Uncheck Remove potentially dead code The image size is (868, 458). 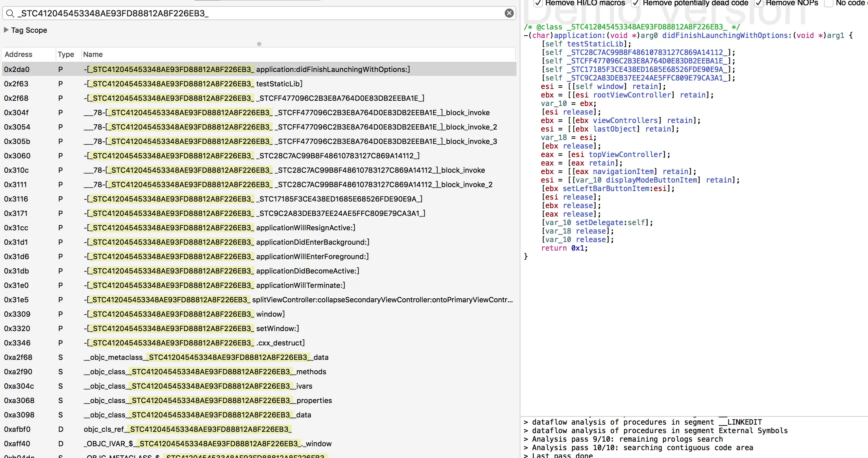click(636, 3)
